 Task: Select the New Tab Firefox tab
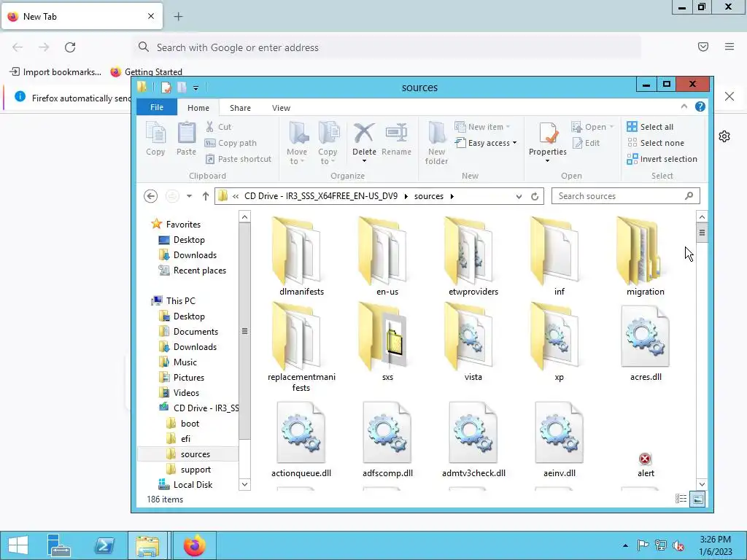[82, 17]
